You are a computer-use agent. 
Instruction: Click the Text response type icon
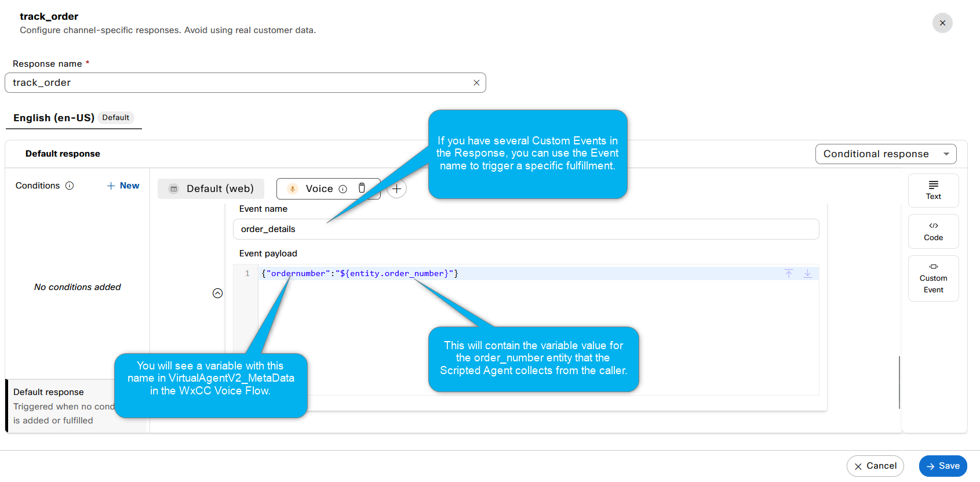[933, 190]
